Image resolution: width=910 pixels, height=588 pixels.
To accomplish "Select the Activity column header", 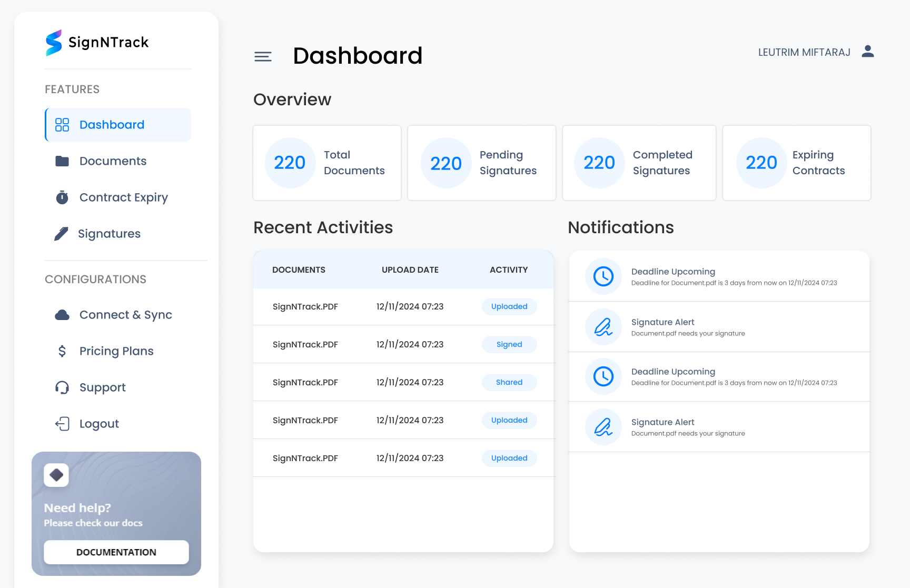I will click(508, 270).
